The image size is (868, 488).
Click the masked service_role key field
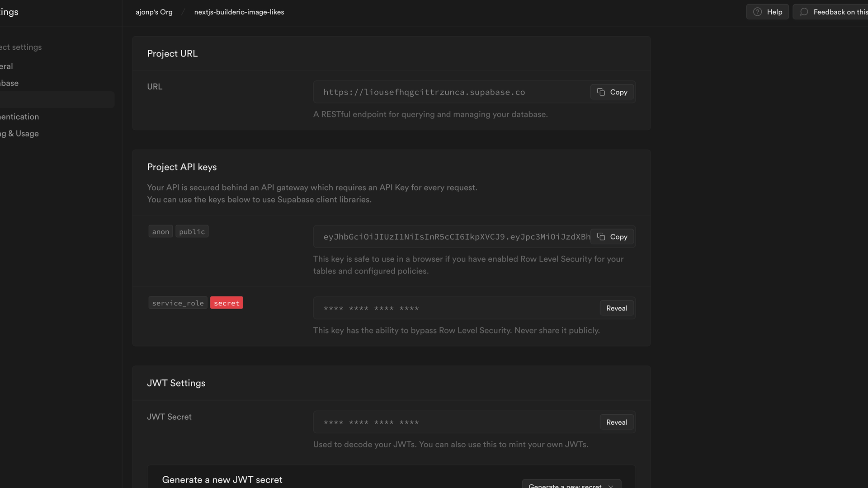click(452, 308)
